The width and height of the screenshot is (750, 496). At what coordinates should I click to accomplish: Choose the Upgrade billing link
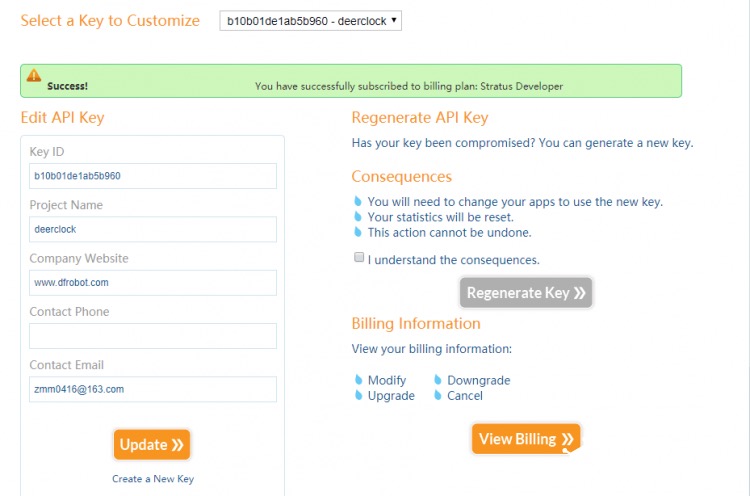point(391,396)
